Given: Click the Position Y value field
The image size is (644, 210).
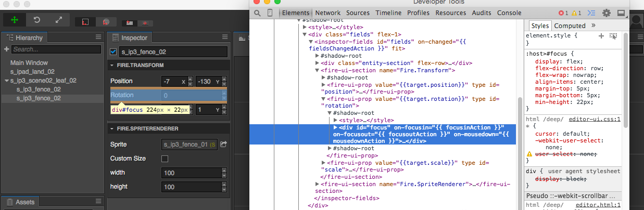Looking at the screenshot, I should pyautogui.click(x=208, y=82).
